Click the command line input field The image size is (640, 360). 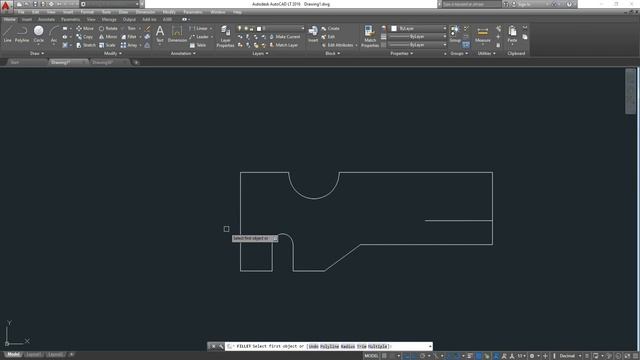[329, 346]
